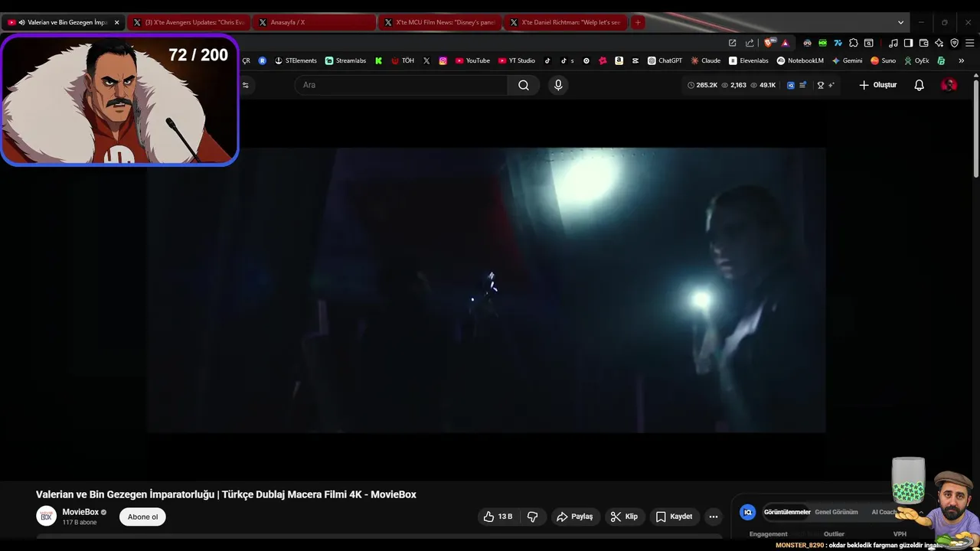Viewport: 980px width, 551px height.
Task: Click the Oluştur create button
Action: [x=877, y=85]
